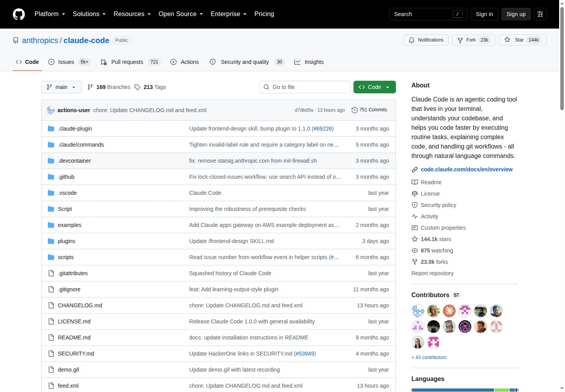View the 875 watching eye link
Image resolution: width=565 pixels, height=392 pixels.
point(432,250)
